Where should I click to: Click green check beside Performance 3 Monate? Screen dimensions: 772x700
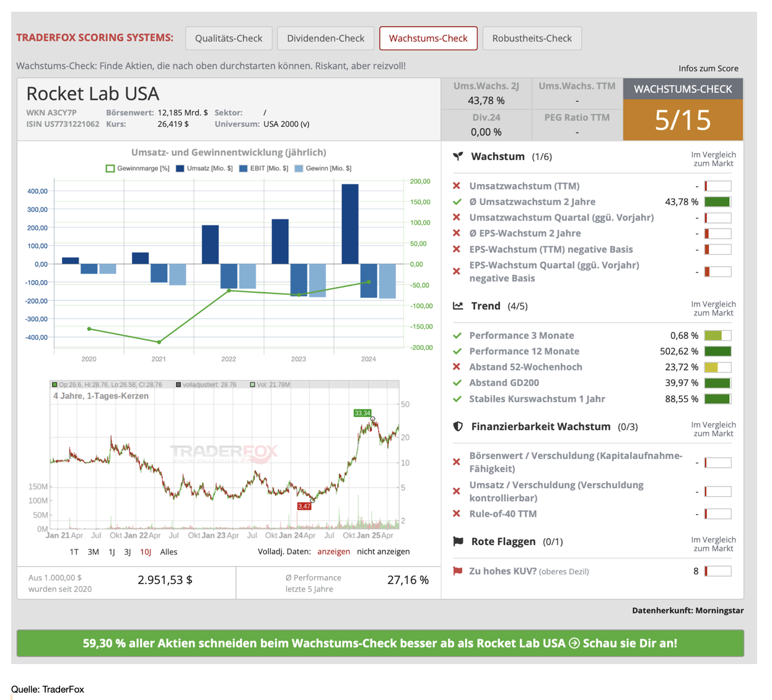pos(457,336)
